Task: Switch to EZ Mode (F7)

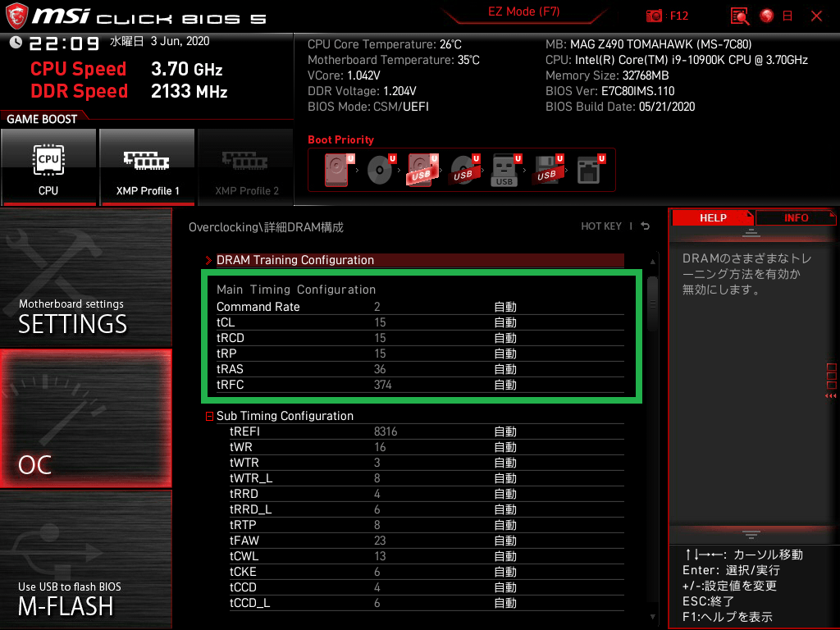Action: click(x=524, y=11)
